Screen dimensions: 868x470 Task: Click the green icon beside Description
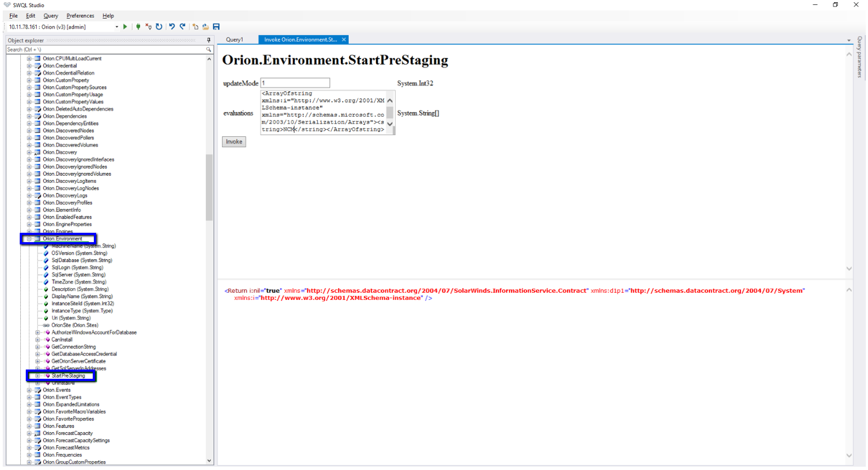46,289
